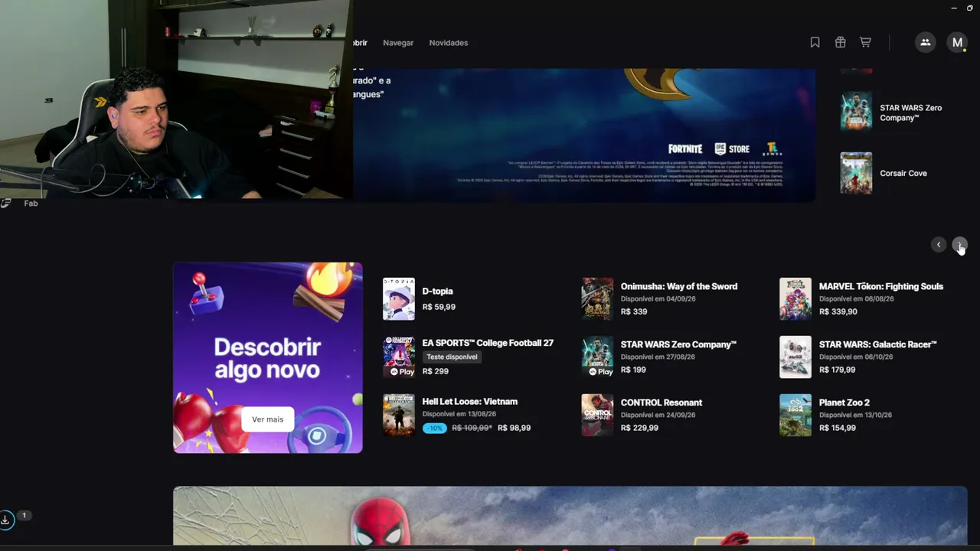Click the Disponível em 06/10/26 release date

[x=856, y=357]
